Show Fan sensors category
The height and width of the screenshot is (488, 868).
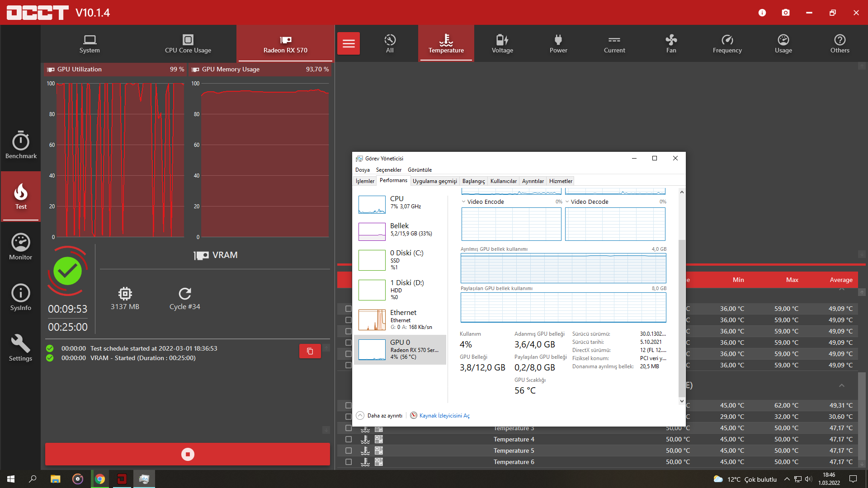671,43
